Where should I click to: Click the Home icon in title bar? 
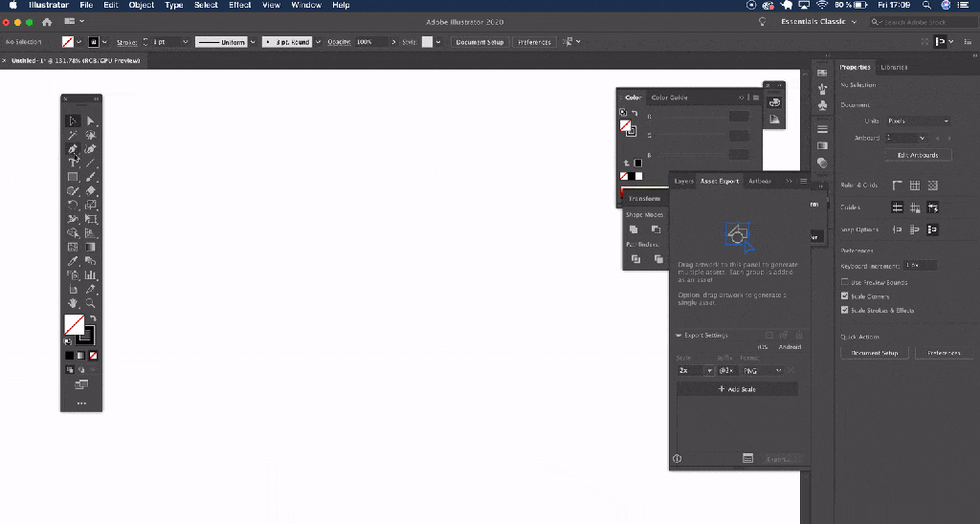point(47,22)
